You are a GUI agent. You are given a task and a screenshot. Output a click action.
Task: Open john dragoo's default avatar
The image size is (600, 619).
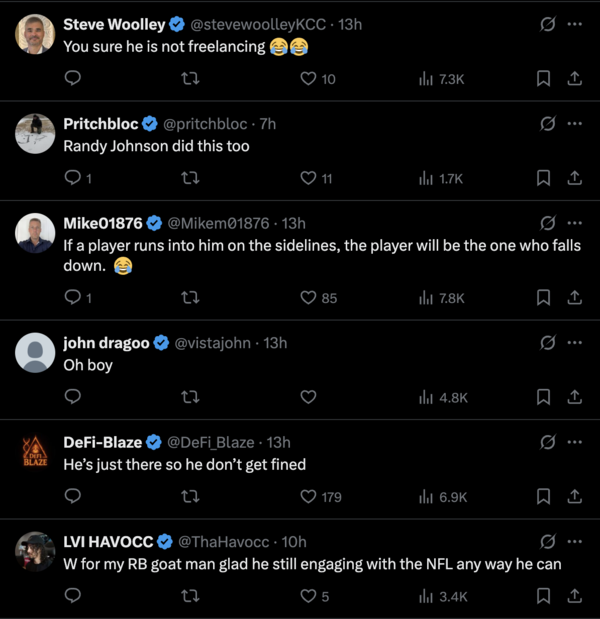click(x=35, y=353)
